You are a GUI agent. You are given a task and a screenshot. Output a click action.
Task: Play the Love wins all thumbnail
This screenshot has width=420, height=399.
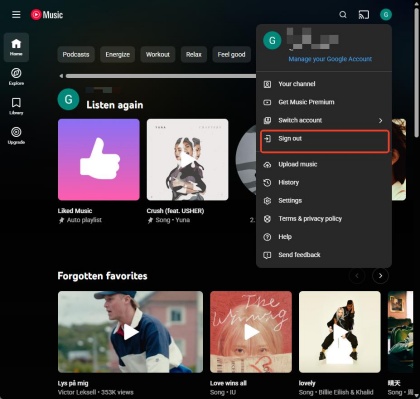251,332
